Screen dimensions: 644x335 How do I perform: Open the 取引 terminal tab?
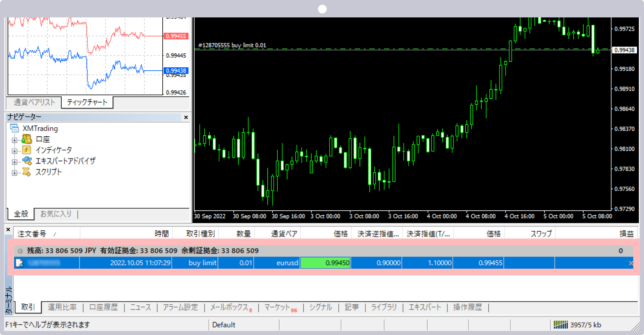28,307
